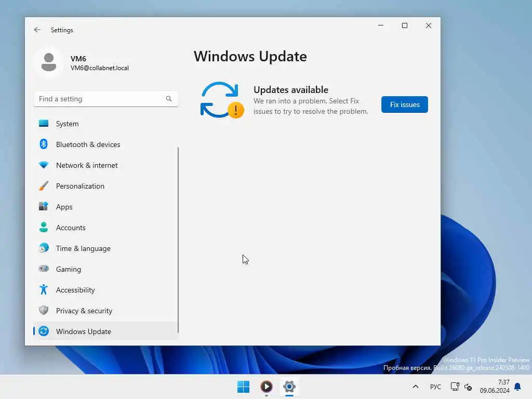
Task: Click the VM6@collabnet.local account email
Action: pos(99,68)
